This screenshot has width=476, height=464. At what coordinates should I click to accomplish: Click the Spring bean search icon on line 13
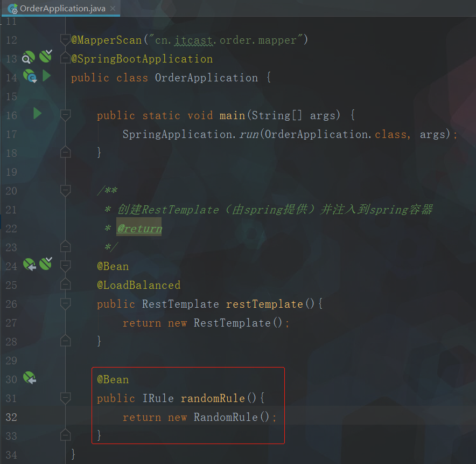coord(28,57)
